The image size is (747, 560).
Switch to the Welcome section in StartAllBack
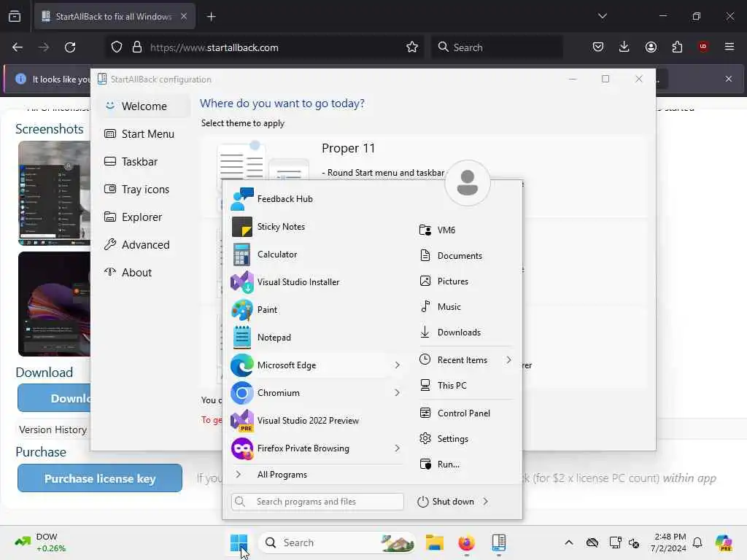click(x=144, y=106)
